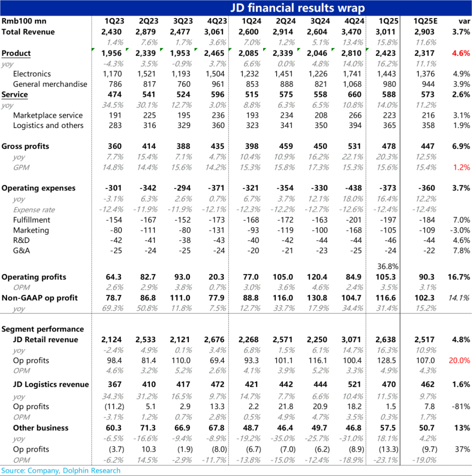Viewport: 472px width, 476px height.
Task: Click the green triangle marker left of 7.0%
Action: coord(230,49)
